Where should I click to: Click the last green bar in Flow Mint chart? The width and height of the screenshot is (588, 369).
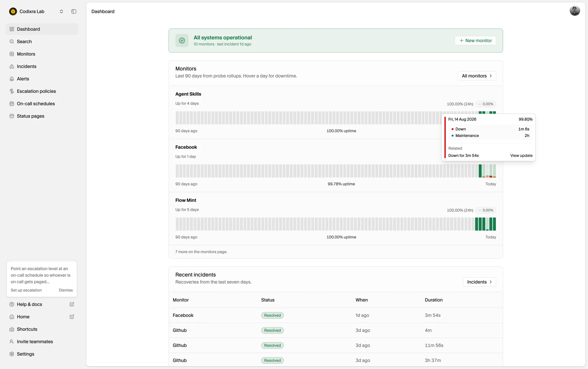pos(494,224)
